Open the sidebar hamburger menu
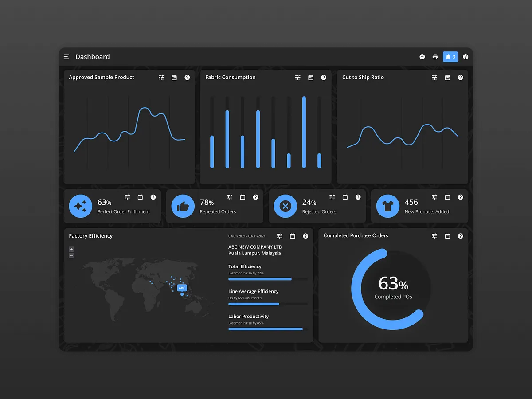This screenshot has width=532, height=399. [x=66, y=57]
